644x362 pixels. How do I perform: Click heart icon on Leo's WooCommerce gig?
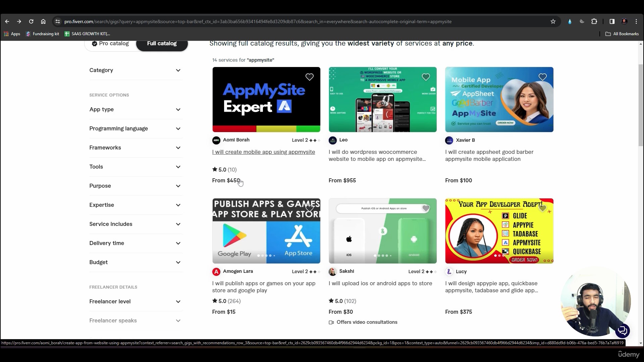coord(426,77)
